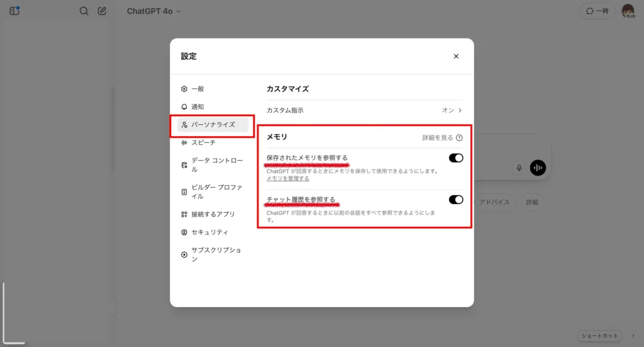Open the ChatGPT 4o model dropdown
The image size is (644, 347).
pyautogui.click(x=153, y=11)
